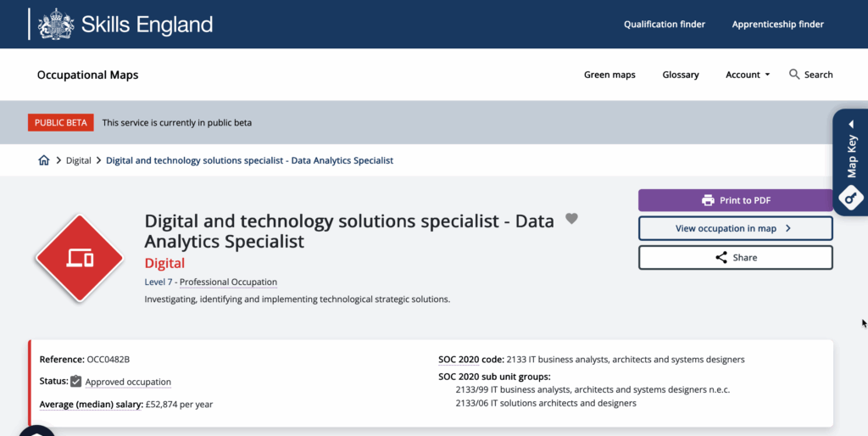Click the share icon in Share button
Screen dimensions: 868x436
pos(721,258)
